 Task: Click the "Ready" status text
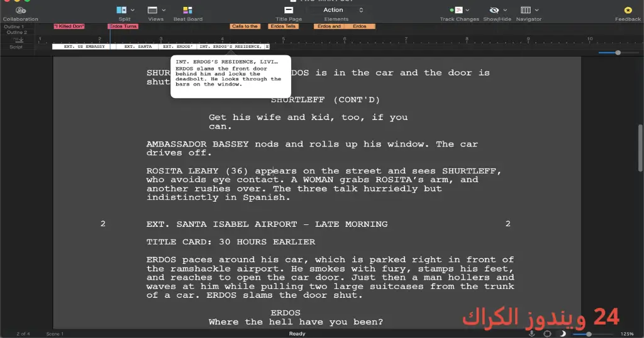(297, 334)
